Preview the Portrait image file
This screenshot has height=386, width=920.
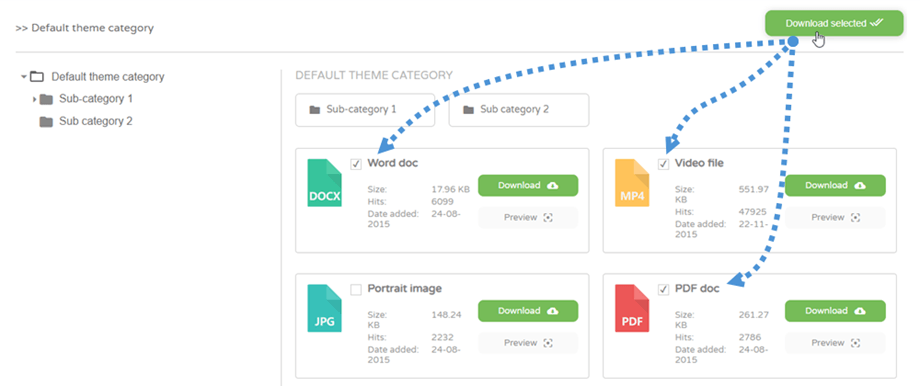(x=528, y=343)
